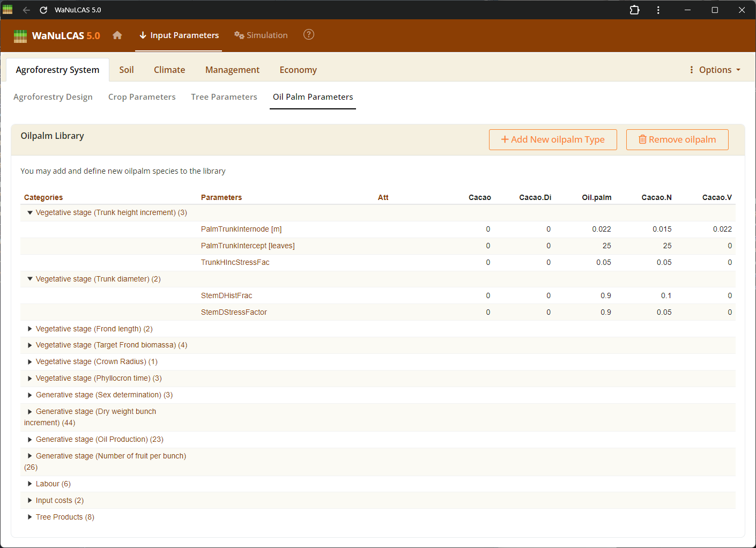Image resolution: width=756 pixels, height=548 pixels.
Task: Click the plus icon on Add New oilpalm Type
Action: pyautogui.click(x=505, y=139)
